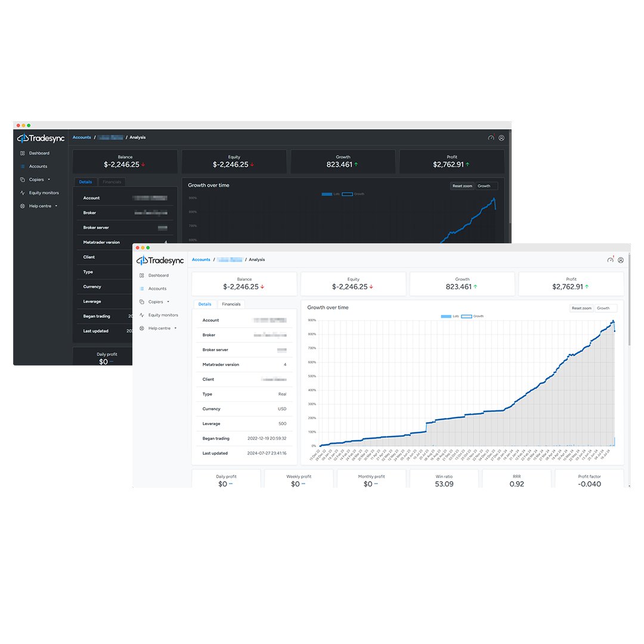This screenshot has height=644, width=644.
Task: Click gauge icon at top right of dark window
Action: pos(491,138)
